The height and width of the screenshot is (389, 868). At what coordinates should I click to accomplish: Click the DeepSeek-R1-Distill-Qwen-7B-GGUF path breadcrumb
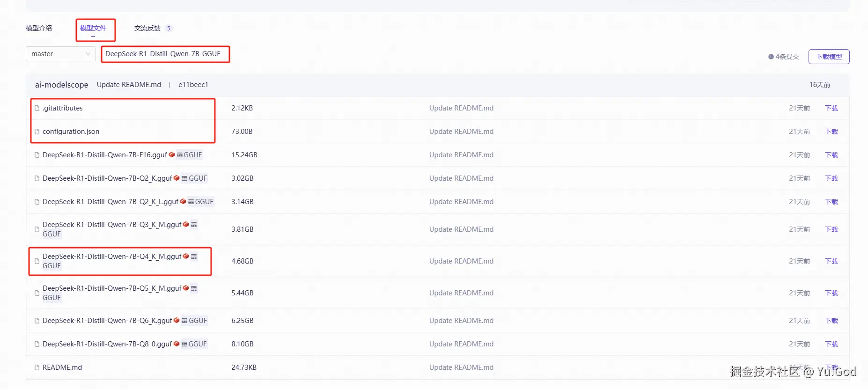pos(163,54)
